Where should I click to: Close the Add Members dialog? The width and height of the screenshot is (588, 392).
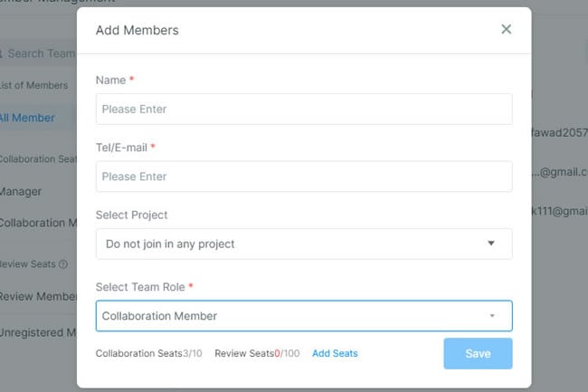pos(506,29)
